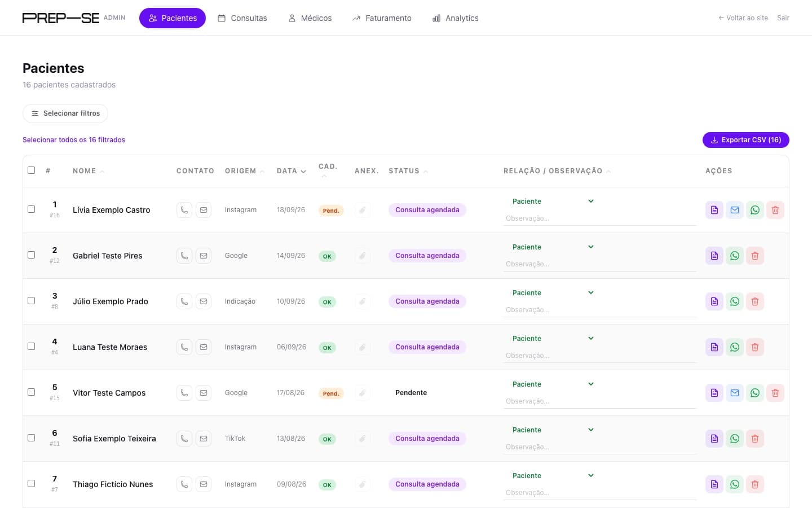Sort the table by Data column

pos(292,171)
